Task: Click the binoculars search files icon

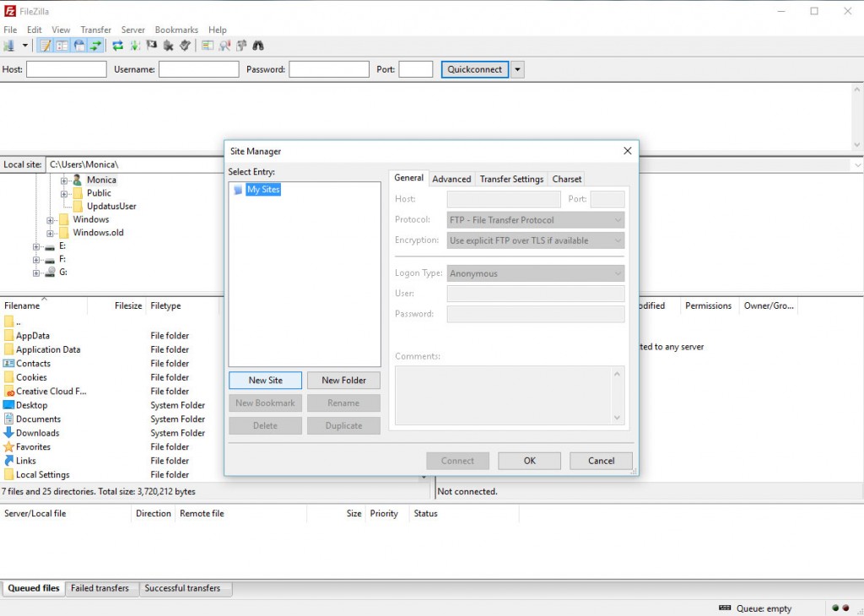Action: (258, 46)
